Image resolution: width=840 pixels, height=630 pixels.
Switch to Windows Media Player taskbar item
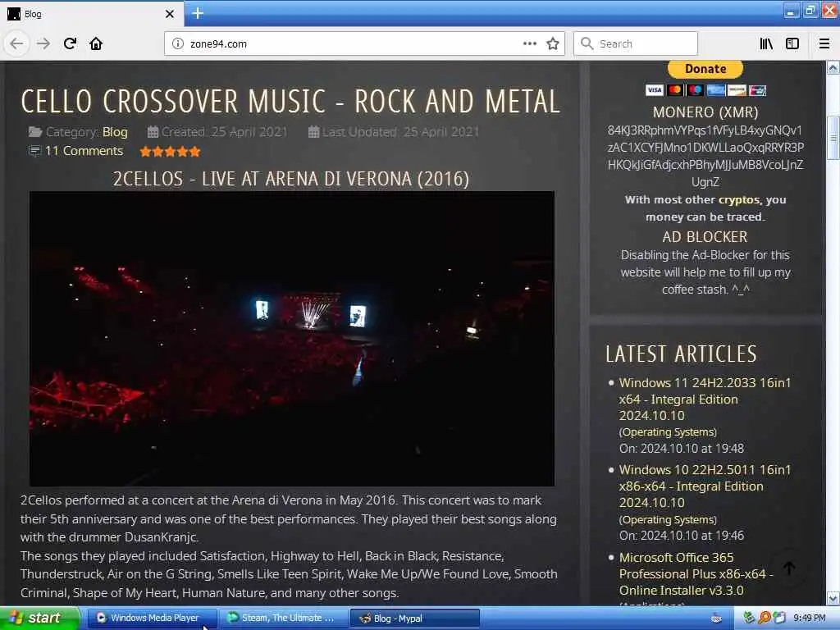152,619
